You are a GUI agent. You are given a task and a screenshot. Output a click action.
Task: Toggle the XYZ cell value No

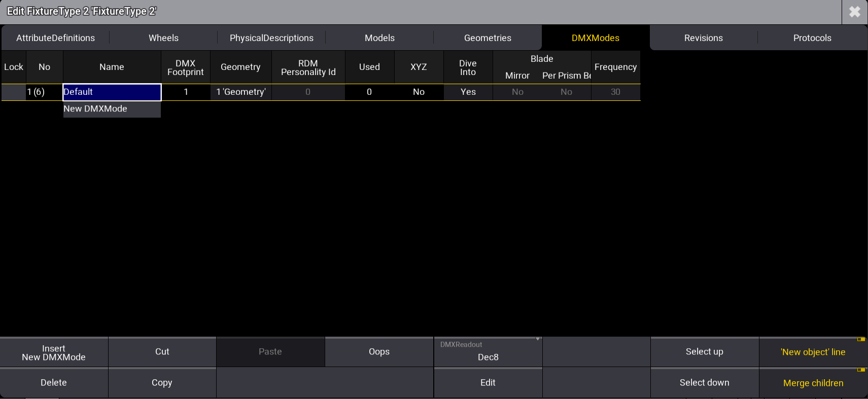click(x=419, y=92)
